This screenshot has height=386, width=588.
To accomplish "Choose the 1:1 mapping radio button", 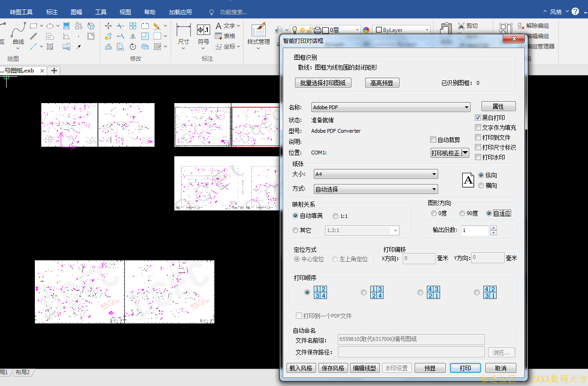I will pos(335,216).
